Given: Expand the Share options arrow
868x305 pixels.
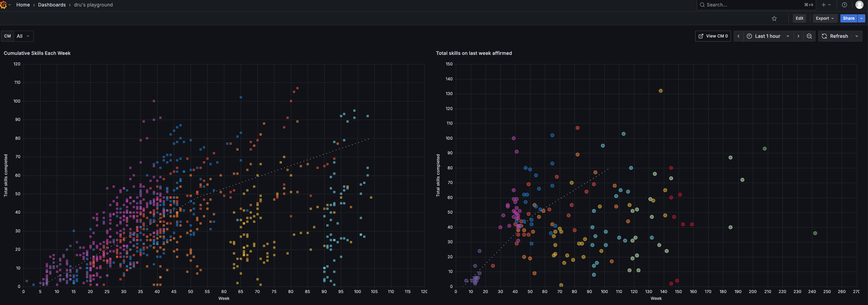Looking at the screenshot, I should pyautogui.click(x=862, y=18).
